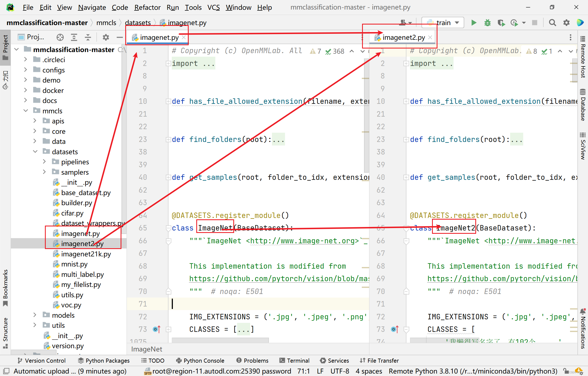Open the Project view selector dropdown

point(31,37)
